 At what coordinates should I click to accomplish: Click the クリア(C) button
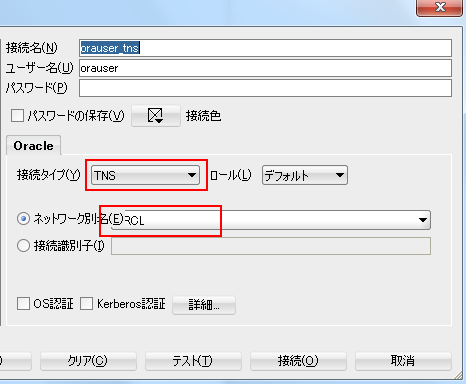88,361
